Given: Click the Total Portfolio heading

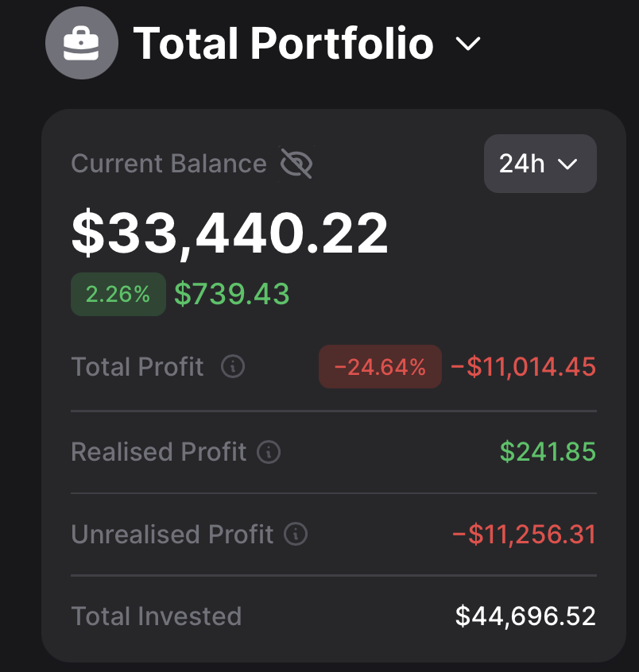Looking at the screenshot, I should (284, 43).
